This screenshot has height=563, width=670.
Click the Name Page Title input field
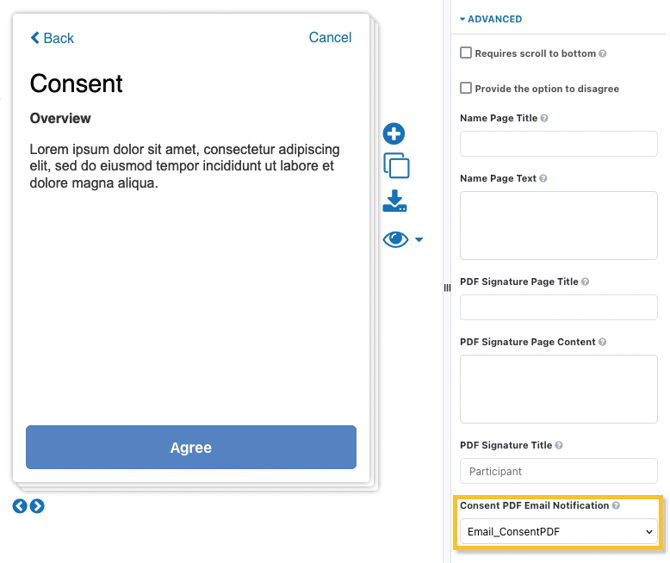click(558, 144)
